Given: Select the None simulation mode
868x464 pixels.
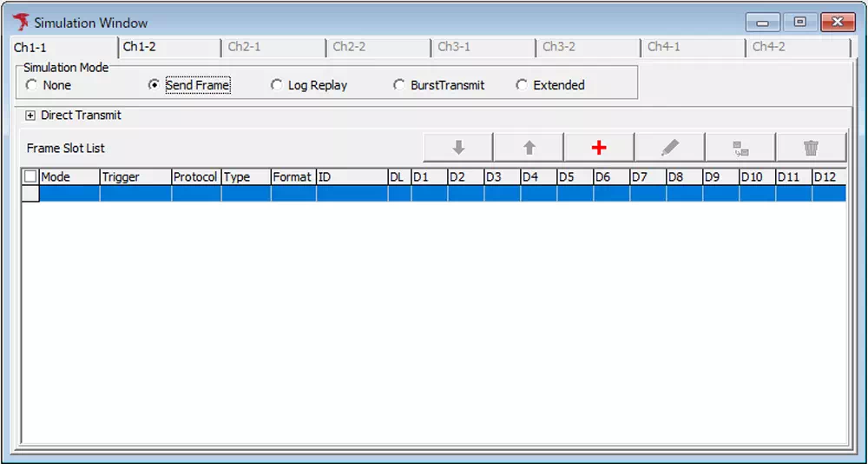Looking at the screenshot, I should 32,85.
